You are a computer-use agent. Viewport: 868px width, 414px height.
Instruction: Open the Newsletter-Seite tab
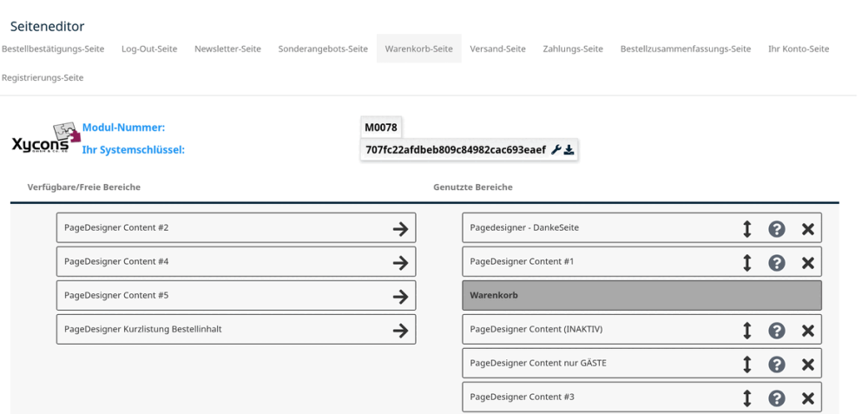tap(227, 49)
